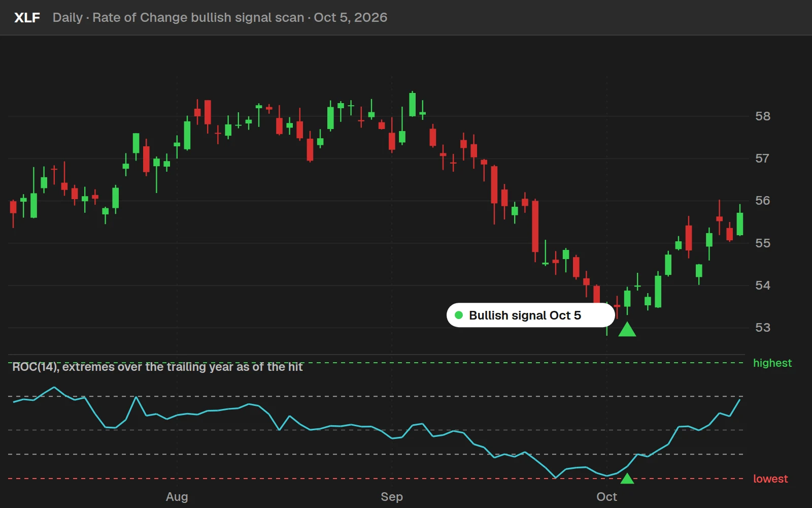The image size is (812, 508).
Task: Click the 57 price axis label
Action: (x=762, y=158)
